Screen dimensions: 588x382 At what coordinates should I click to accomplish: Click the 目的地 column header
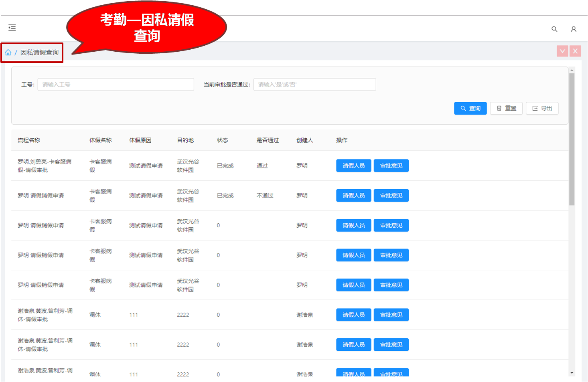(185, 140)
